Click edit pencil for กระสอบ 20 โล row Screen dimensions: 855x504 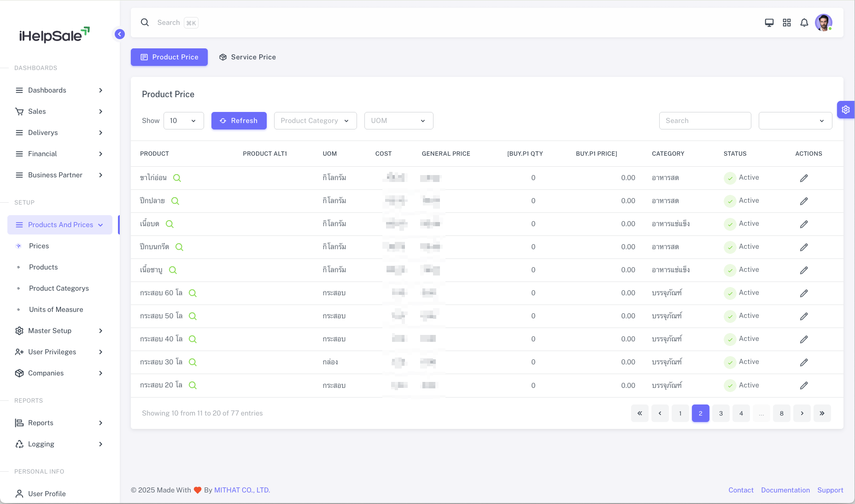(803, 386)
